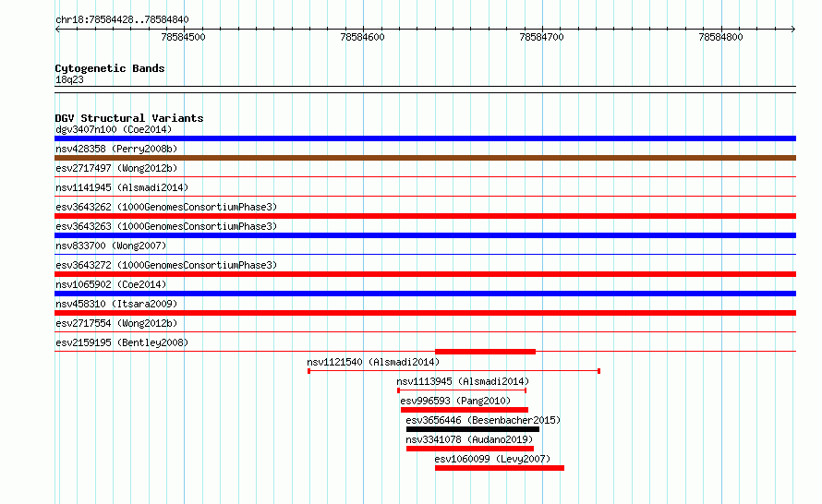Open esv2717554 (Wong2012b) variant

click(x=116, y=323)
